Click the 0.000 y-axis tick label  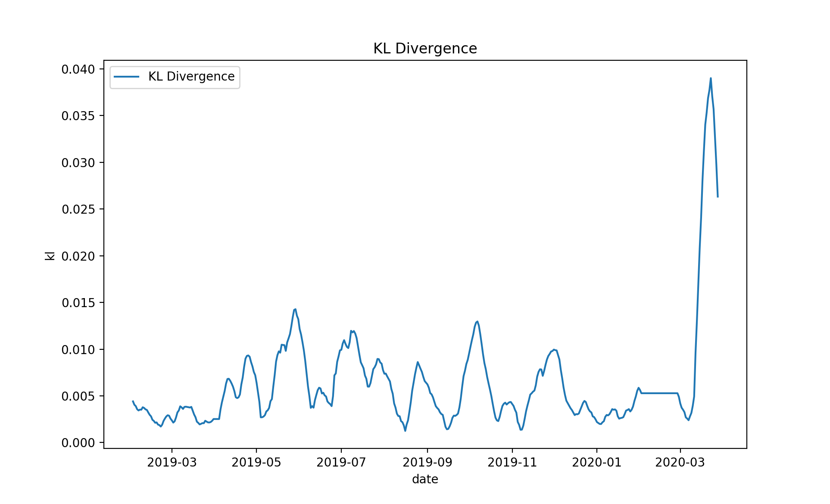point(78,443)
